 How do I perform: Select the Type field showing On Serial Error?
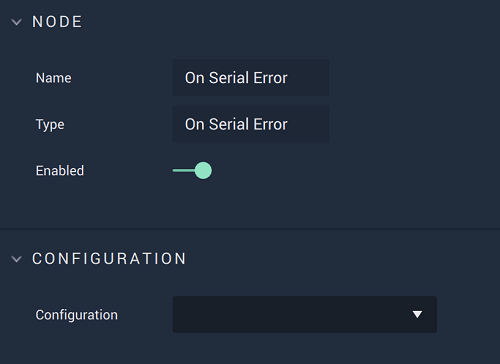[251, 124]
